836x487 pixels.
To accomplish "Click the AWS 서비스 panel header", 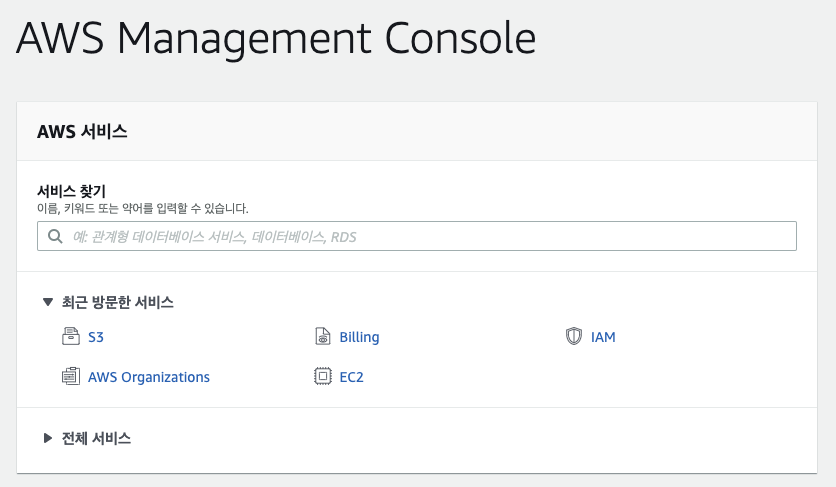I will pos(82,131).
